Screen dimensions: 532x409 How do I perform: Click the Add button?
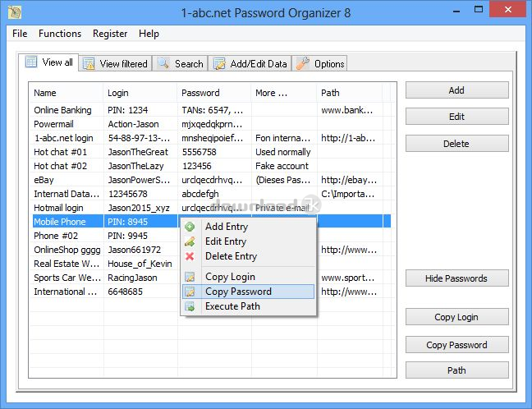[x=457, y=90]
